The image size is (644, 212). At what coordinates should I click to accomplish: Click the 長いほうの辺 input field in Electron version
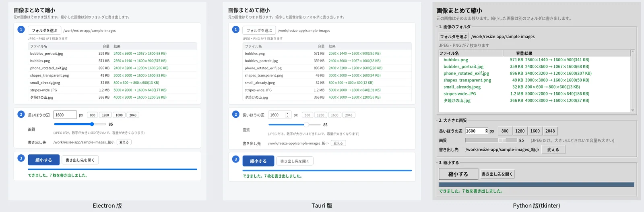click(65, 115)
